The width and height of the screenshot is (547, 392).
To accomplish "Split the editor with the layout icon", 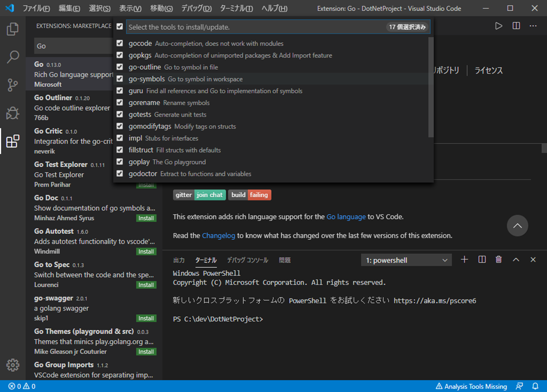I will click(516, 26).
